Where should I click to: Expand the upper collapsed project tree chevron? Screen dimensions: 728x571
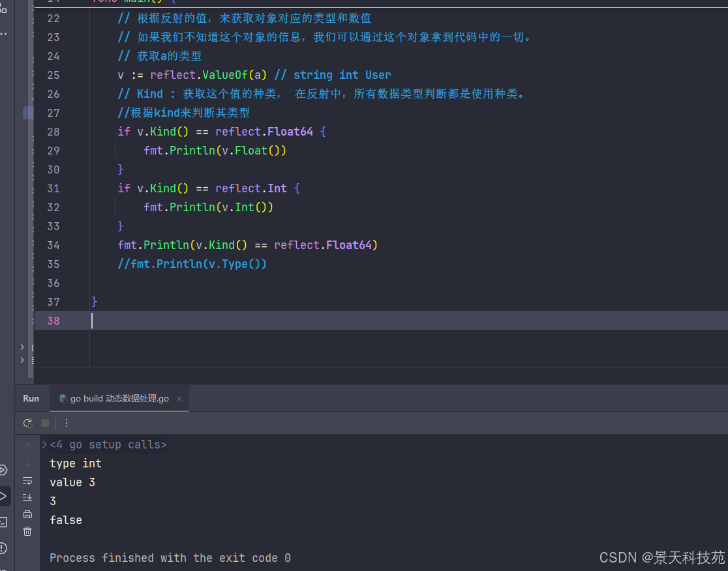coord(22,347)
